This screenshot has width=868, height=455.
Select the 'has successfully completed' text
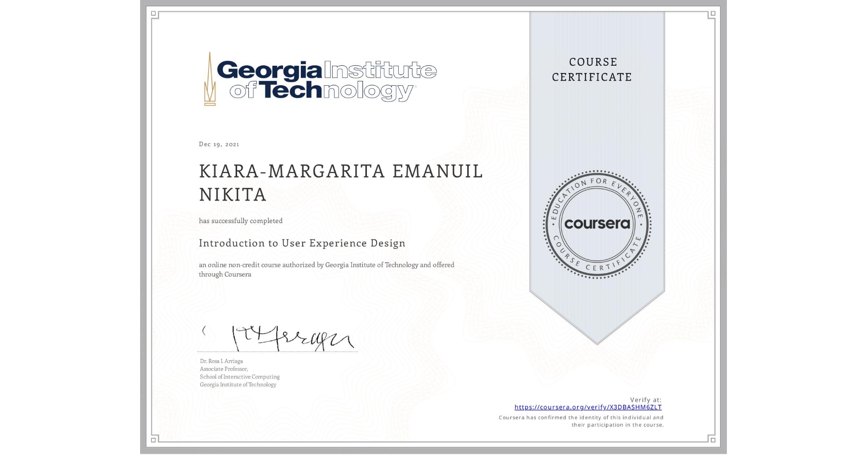241,221
